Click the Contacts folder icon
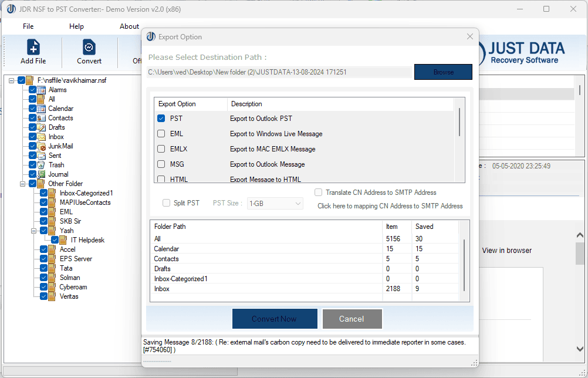Screen dimensions: 588x378 pos(41,117)
